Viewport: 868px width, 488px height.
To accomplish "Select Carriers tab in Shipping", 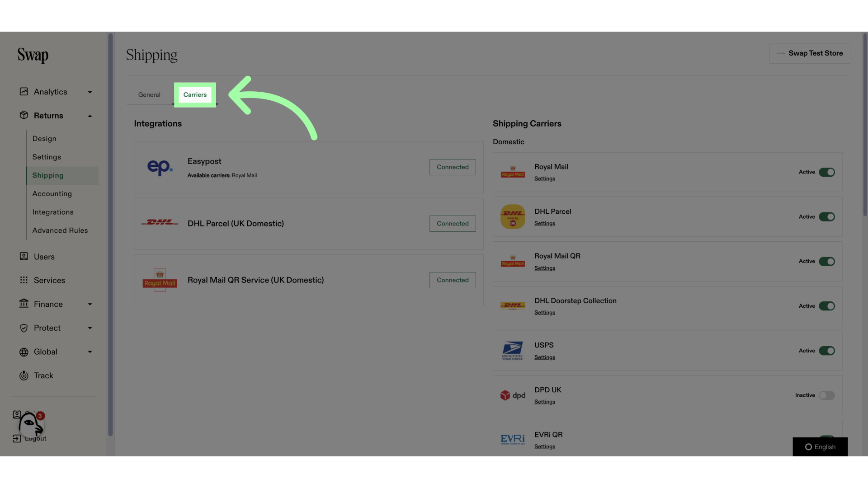I will pyautogui.click(x=195, y=95).
